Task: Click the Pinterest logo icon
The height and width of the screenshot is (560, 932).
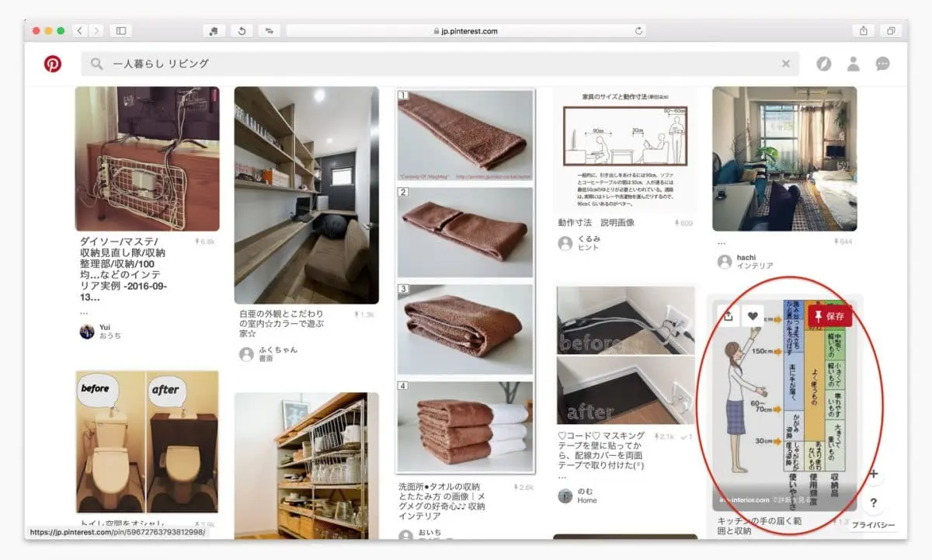Action: pos(53,64)
